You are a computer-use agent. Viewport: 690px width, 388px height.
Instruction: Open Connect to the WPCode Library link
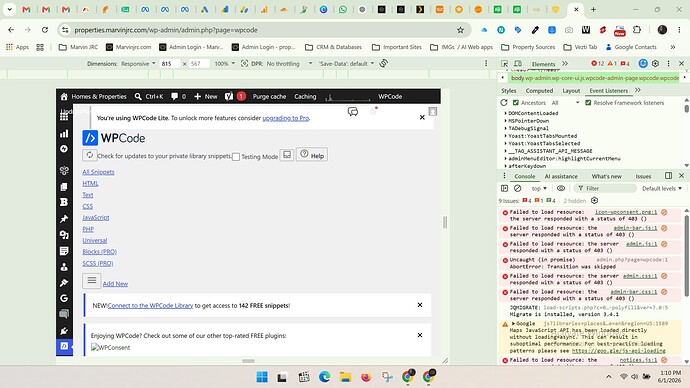pos(150,305)
